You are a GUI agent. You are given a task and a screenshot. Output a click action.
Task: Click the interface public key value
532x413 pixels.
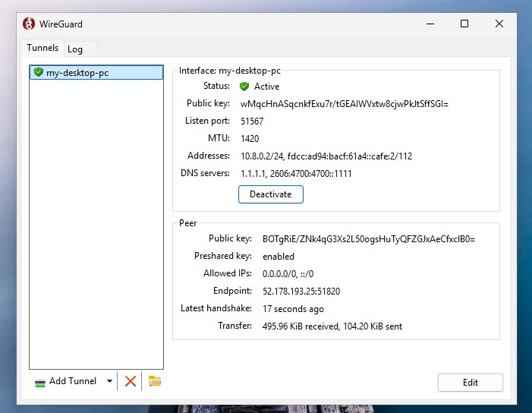pos(345,104)
